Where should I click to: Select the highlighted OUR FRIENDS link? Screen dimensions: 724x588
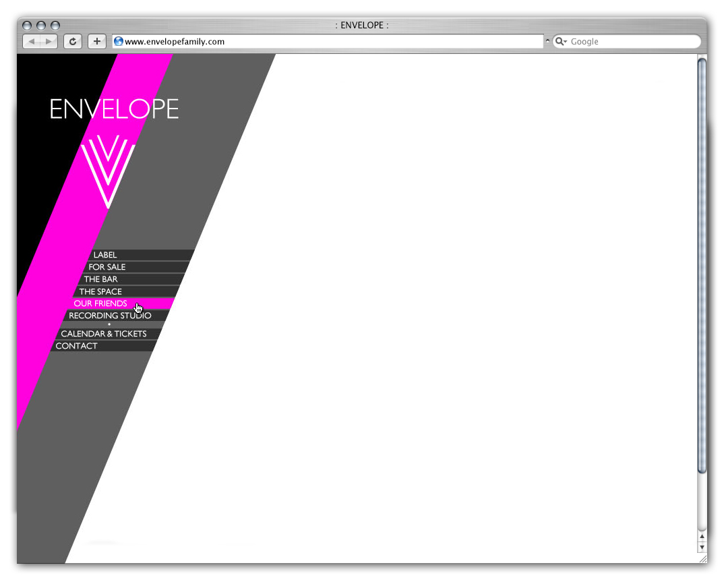[100, 303]
